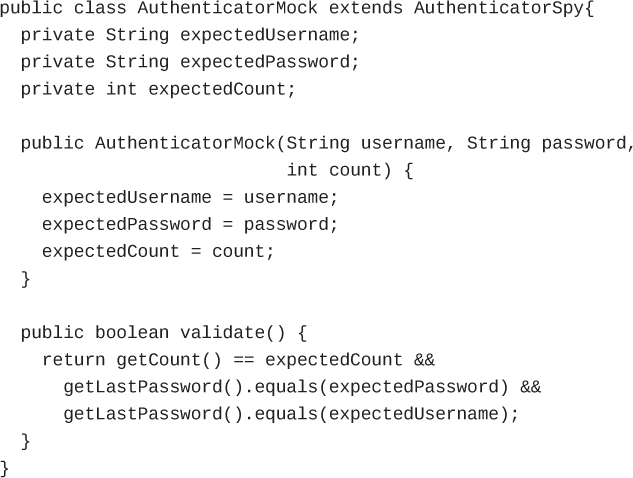This screenshot has width=633, height=478.
Task: Click the 'expectedUsername = username' assignment line
Action: pos(190,197)
